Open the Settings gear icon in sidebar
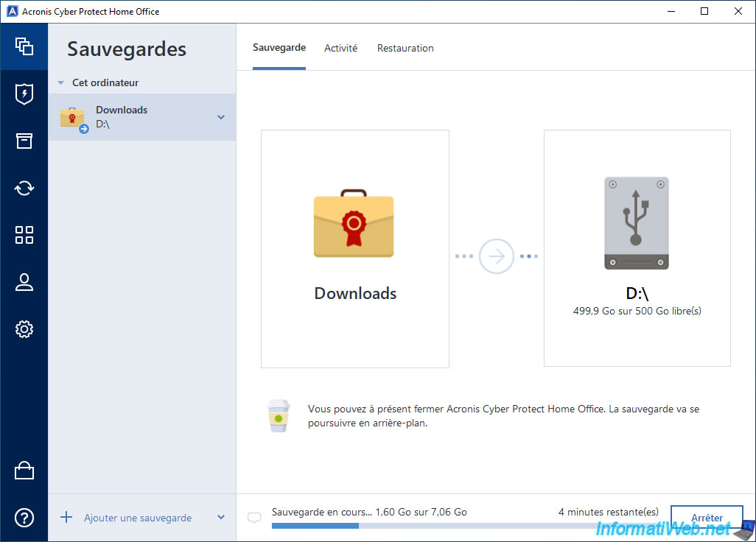 click(x=24, y=329)
